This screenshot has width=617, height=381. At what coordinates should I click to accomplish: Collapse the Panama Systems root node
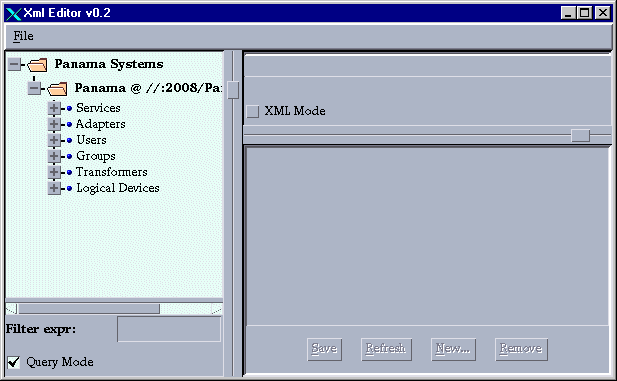pyautogui.click(x=14, y=64)
